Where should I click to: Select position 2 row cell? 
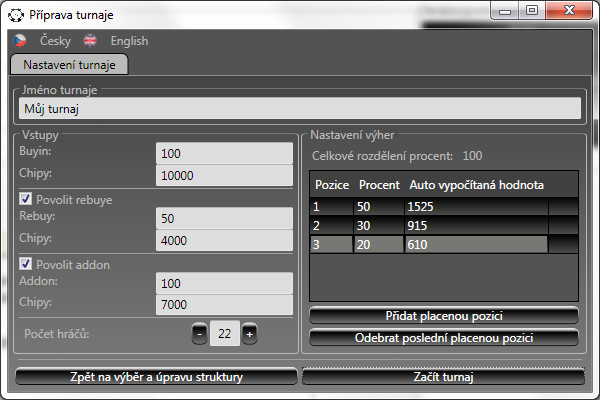[331, 225]
